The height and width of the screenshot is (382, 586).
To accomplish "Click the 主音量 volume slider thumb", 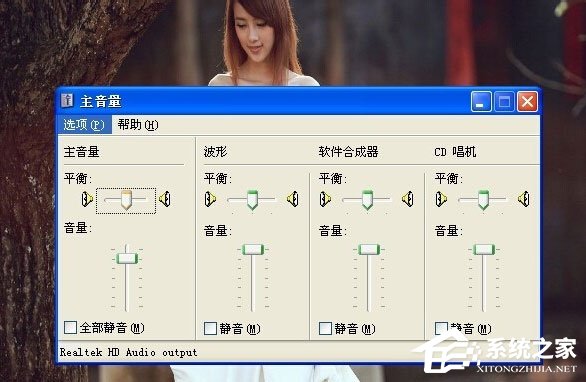I will (127, 258).
